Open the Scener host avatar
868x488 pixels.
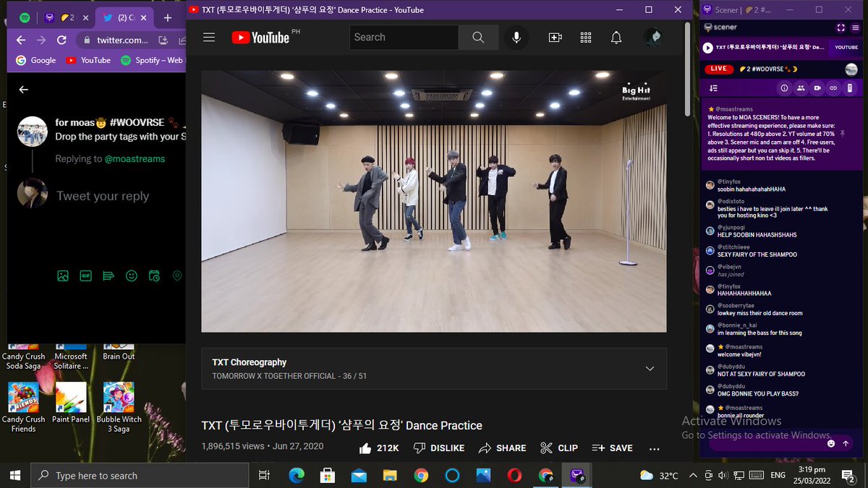coord(851,69)
